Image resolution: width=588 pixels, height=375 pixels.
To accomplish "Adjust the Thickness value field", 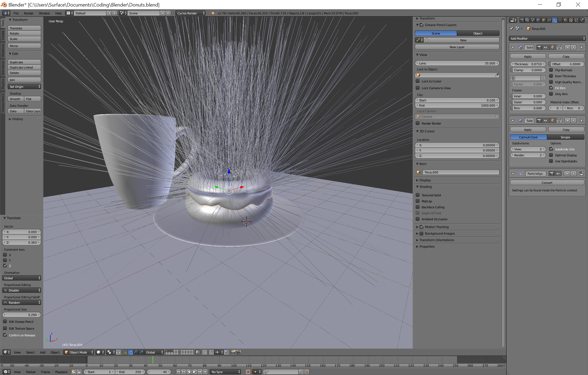I will [528, 64].
